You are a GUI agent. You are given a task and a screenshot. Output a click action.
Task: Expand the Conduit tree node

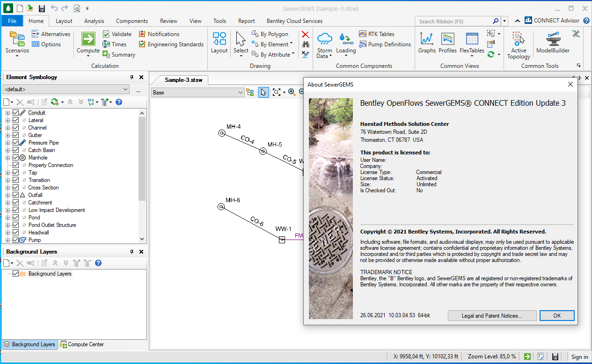click(7, 113)
